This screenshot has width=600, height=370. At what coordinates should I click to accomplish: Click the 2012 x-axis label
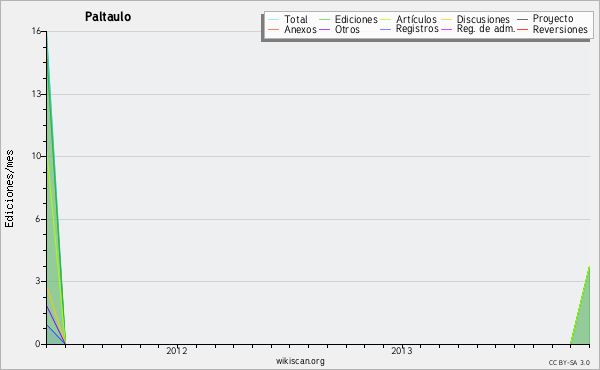tap(177, 351)
